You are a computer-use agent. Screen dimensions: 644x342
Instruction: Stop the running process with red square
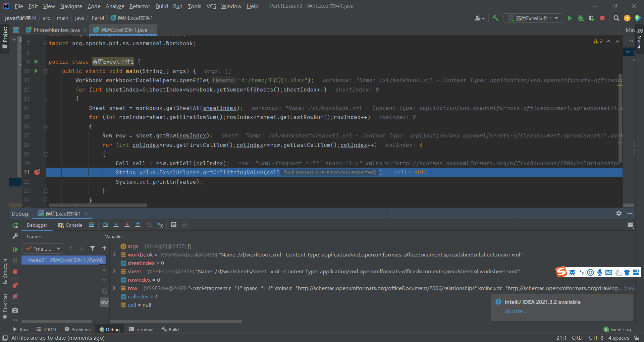602,18
